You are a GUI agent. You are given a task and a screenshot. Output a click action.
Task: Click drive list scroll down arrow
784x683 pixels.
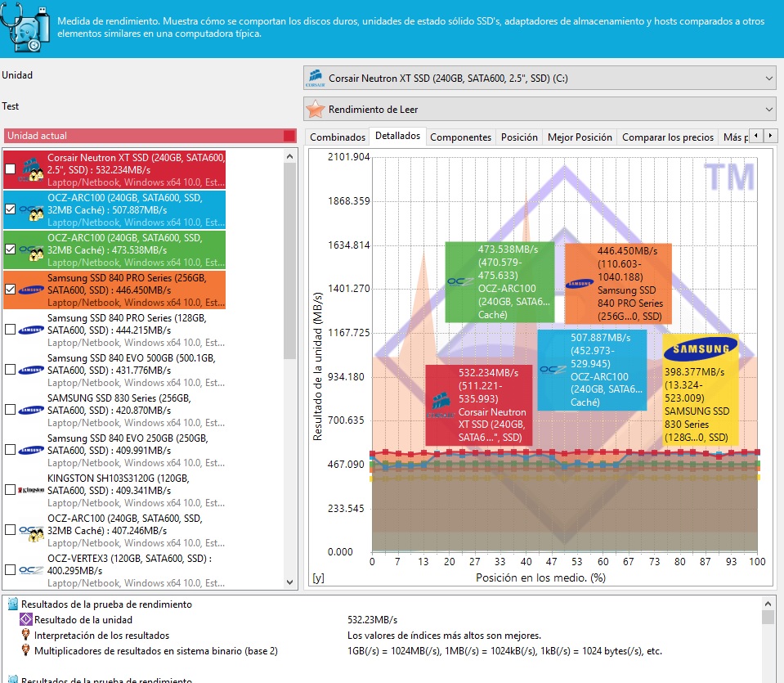click(289, 582)
